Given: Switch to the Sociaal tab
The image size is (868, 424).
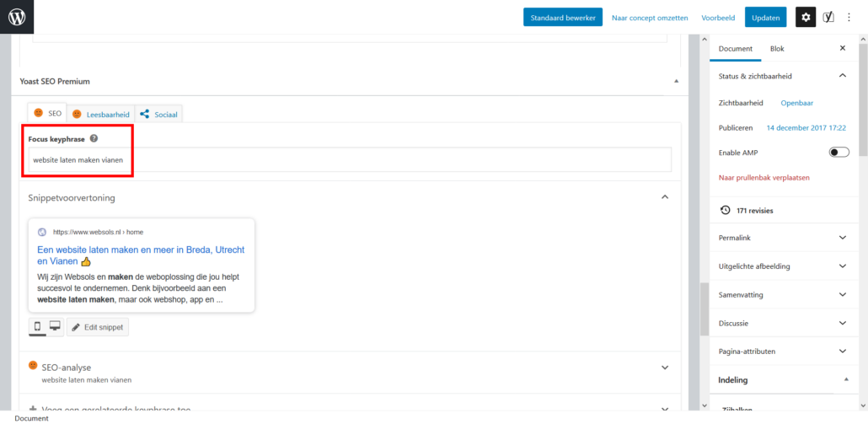Looking at the screenshot, I should click(x=158, y=114).
